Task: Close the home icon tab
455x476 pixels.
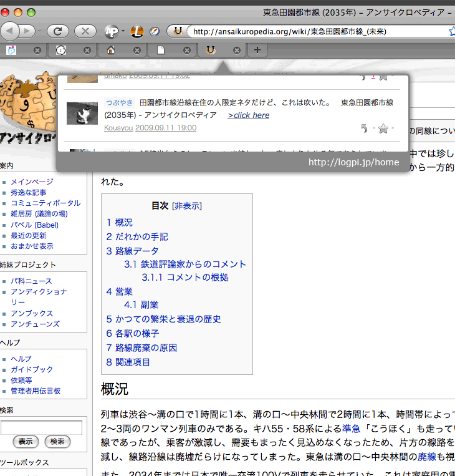Action: (x=137, y=51)
